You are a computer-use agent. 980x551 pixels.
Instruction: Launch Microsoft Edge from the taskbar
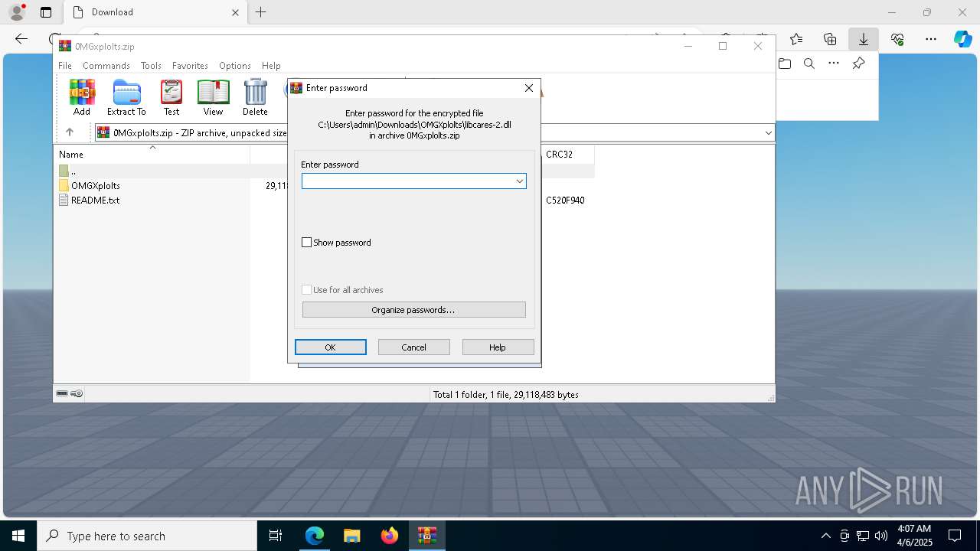[x=315, y=536]
